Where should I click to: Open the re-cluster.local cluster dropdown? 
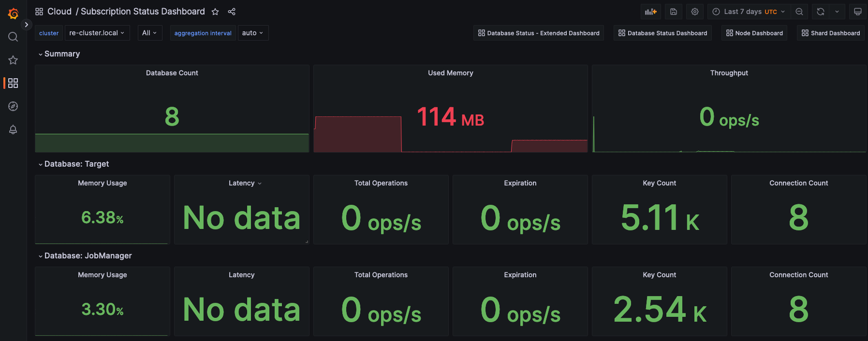(97, 33)
